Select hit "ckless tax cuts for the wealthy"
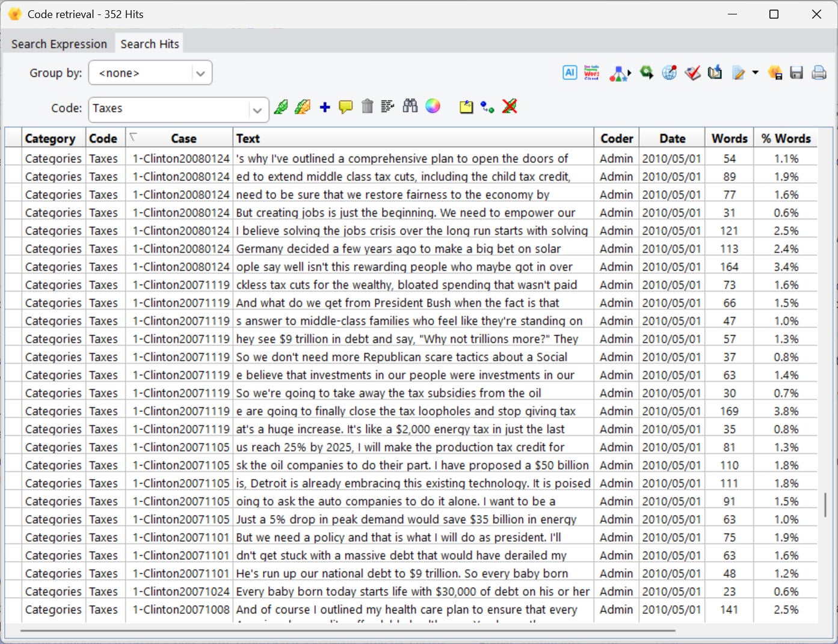The width and height of the screenshot is (838, 644). (413, 284)
